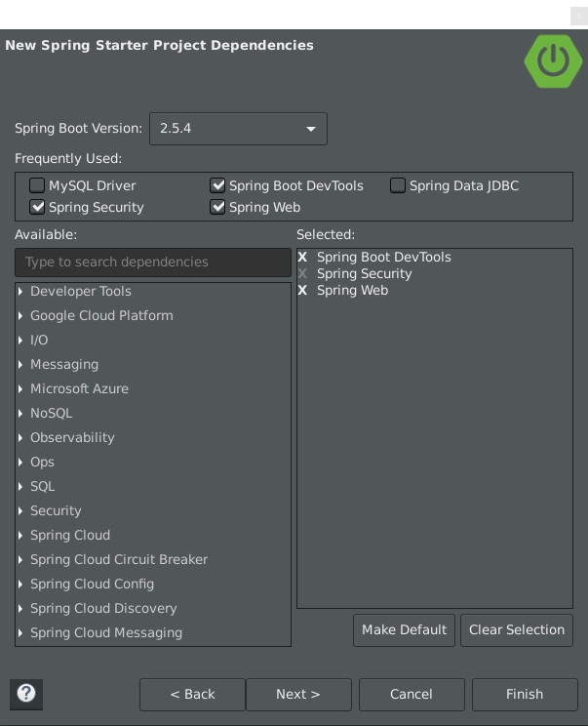Open the Spring Boot Version dropdown
The height and width of the screenshot is (726, 588).
pyautogui.click(x=238, y=129)
